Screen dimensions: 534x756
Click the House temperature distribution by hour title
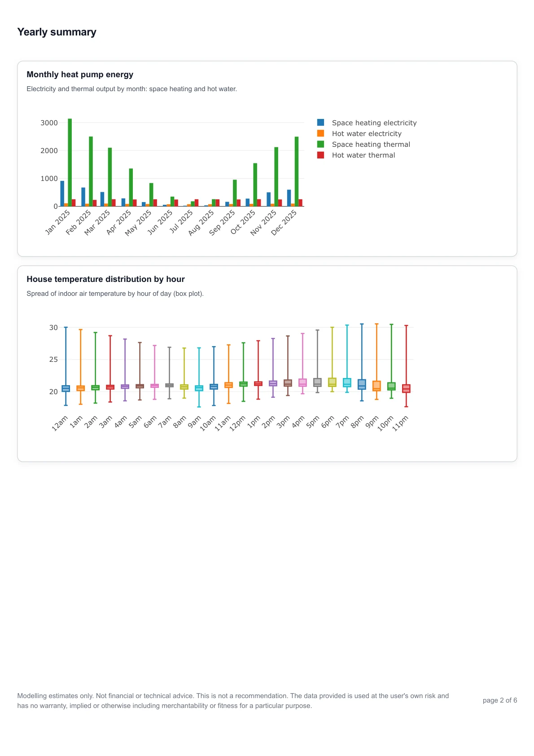coord(105,279)
